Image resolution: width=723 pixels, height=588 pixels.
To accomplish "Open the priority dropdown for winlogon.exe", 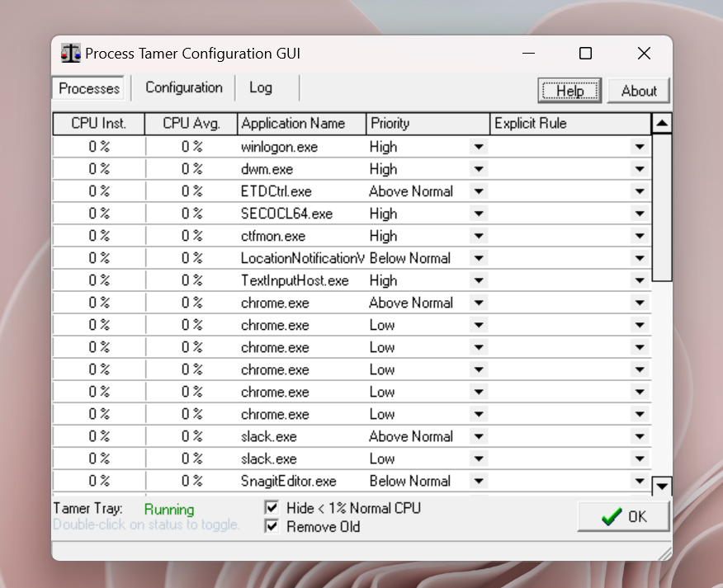I will tap(479, 146).
